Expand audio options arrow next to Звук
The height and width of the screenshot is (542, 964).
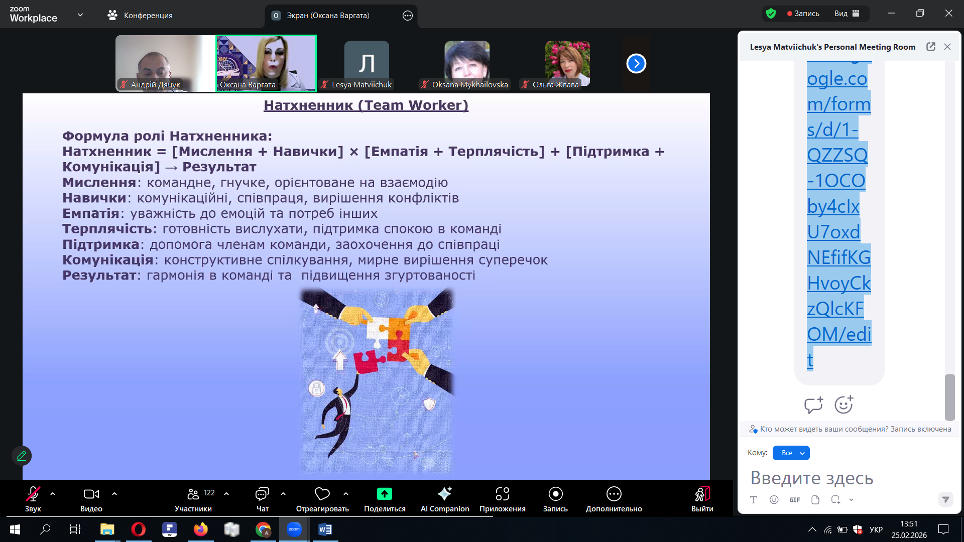point(52,493)
